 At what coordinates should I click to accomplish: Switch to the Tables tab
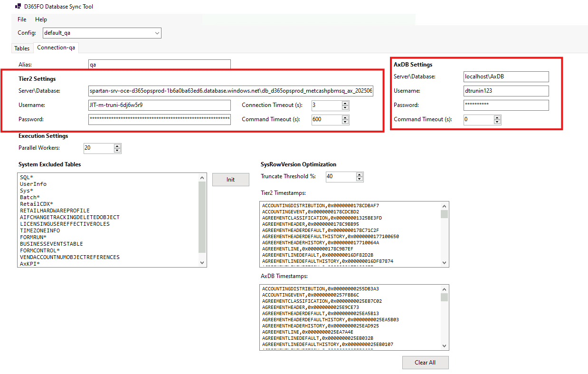pos(22,48)
